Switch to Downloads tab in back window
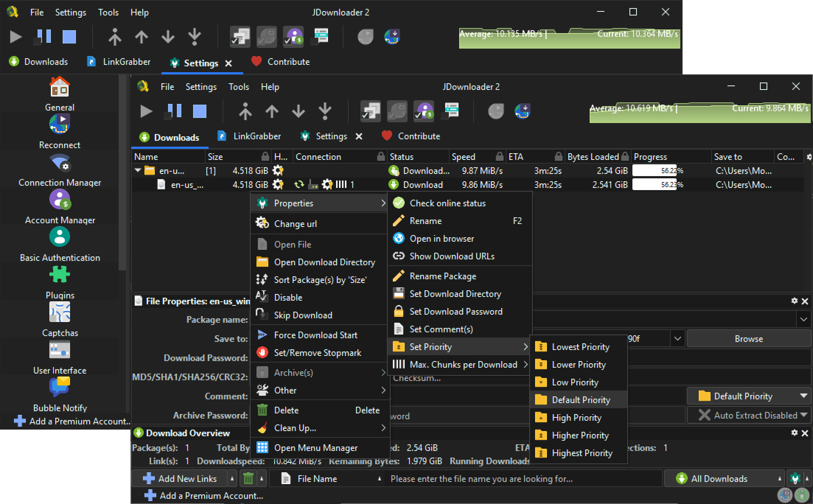 [x=38, y=62]
